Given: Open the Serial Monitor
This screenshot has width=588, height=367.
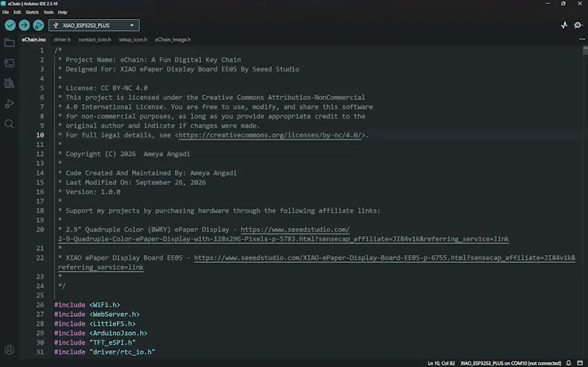Looking at the screenshot, I should (x=578, y=25).
